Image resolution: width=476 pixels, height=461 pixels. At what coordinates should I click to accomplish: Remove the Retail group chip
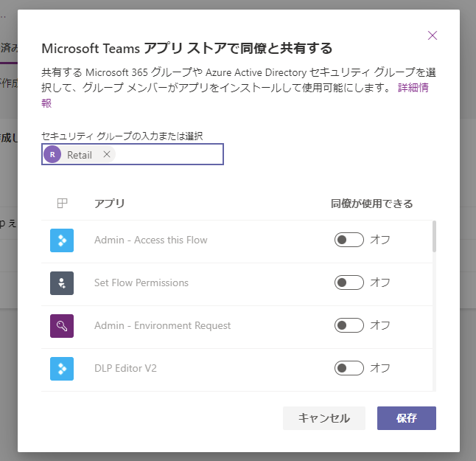pyautogui.click(x=107, y=154)
